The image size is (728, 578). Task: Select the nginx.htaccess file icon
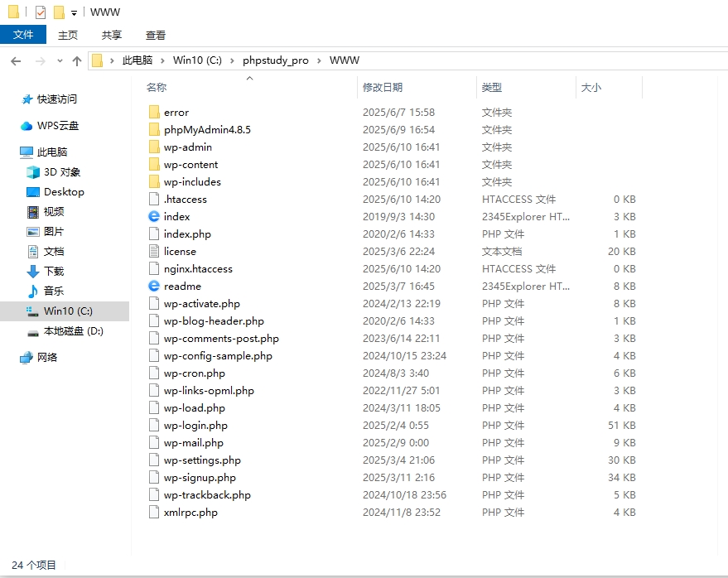pos(154,269)
